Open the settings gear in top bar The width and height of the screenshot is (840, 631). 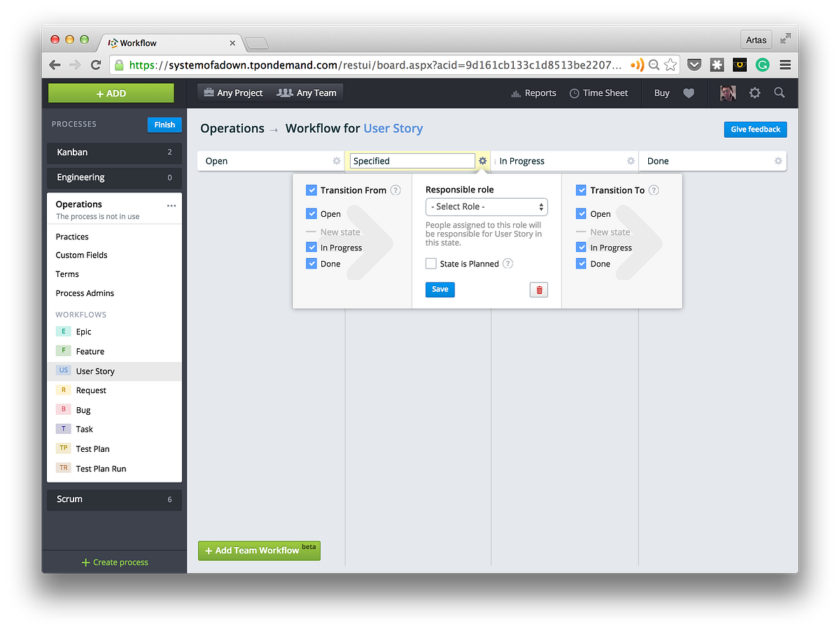tap(755, 92)
